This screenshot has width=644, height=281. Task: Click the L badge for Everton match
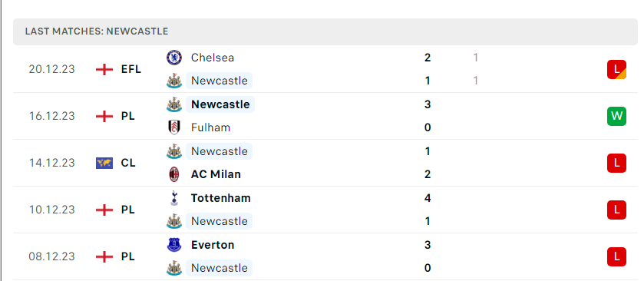616,256
